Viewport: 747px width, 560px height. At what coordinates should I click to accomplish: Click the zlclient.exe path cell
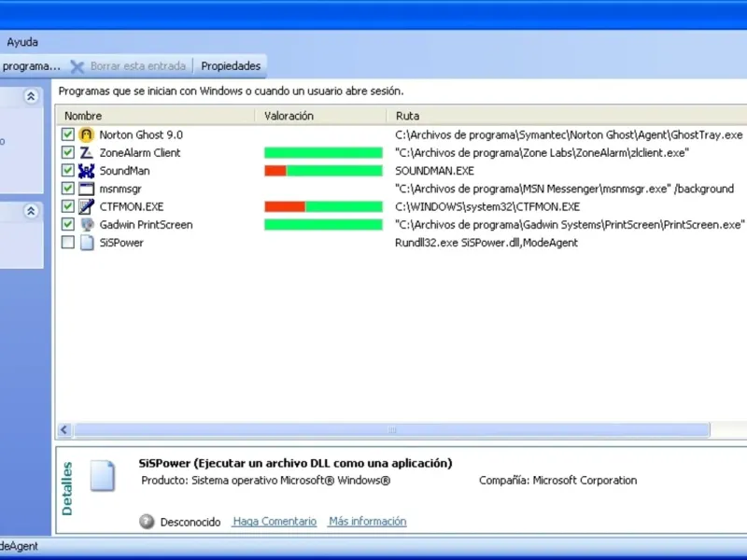click(x=543, y=153)
